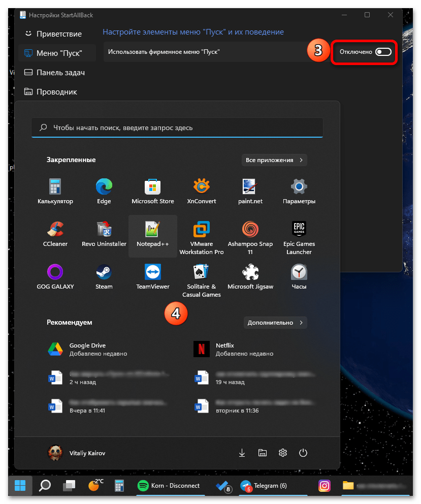This screenshot has height=504, width=421.
Task: Expand Все приложения list
Action: point(274,160)
